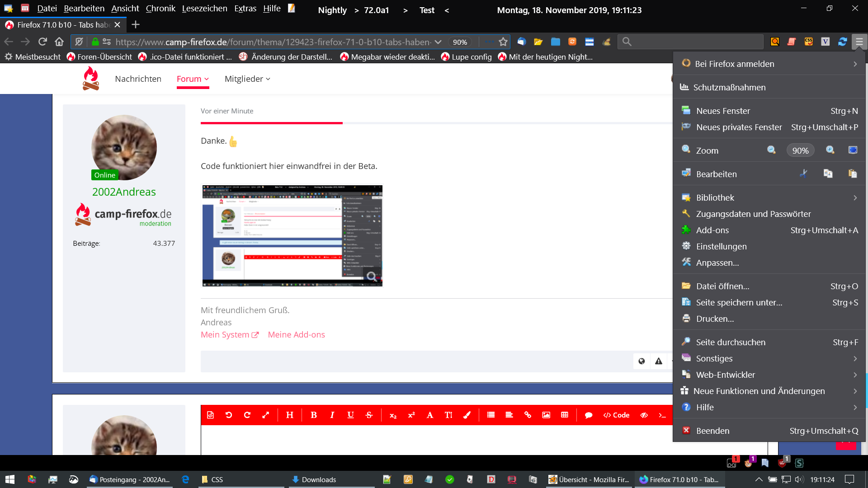Toggle the strikethrough icon in the editor
The image size is (868, 488).
[x=369, y=415]
